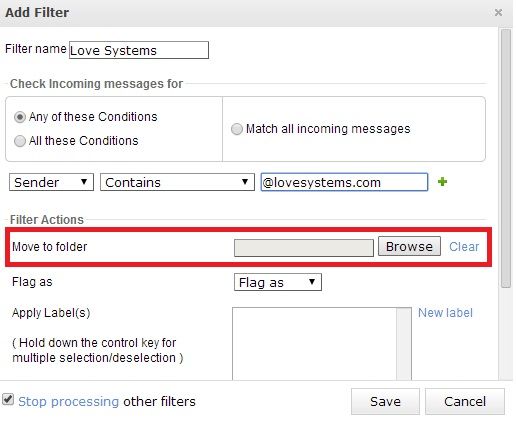Click the Apply Label(s) list box
This screenshot has height=424, width=516.
click(314, 344)
